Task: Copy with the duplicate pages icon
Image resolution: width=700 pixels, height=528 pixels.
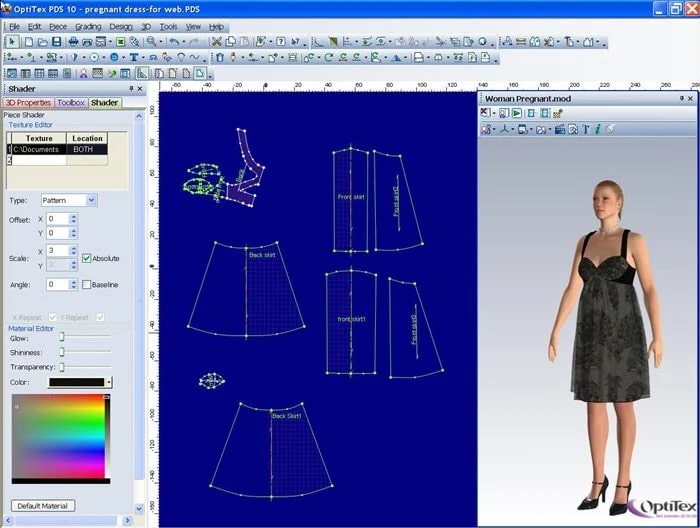Action: point(231,42)
